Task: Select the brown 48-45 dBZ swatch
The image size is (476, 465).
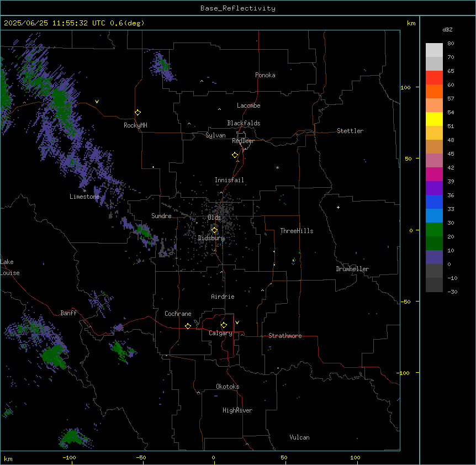Action: tap(434, 146)
